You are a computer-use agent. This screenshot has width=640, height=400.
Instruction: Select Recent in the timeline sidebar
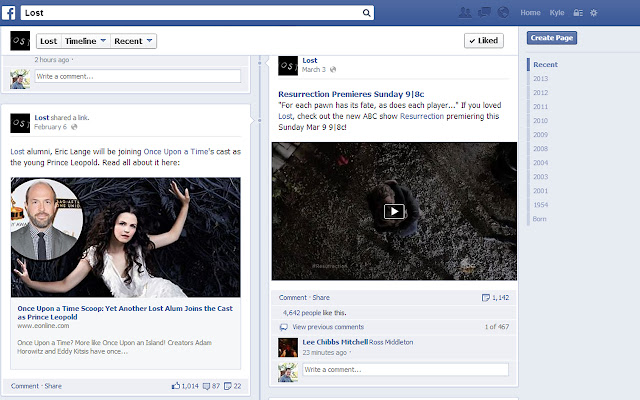click(x=545, y=64)
